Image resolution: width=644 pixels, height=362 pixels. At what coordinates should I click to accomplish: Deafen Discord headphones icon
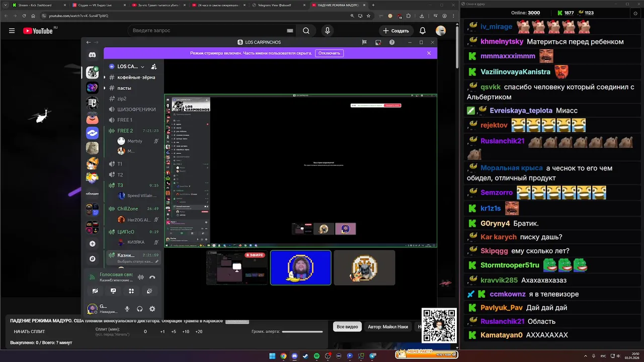[x=140, y=309]
